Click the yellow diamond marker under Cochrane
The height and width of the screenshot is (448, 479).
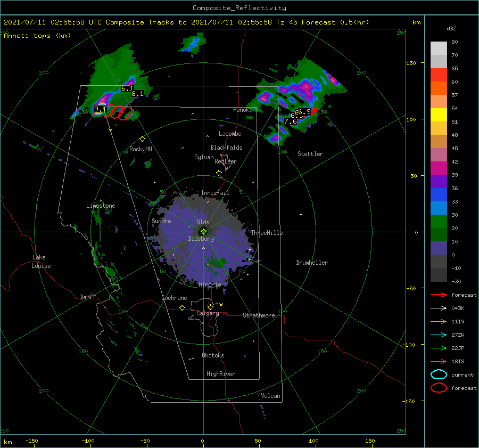(x=182, y=308)
